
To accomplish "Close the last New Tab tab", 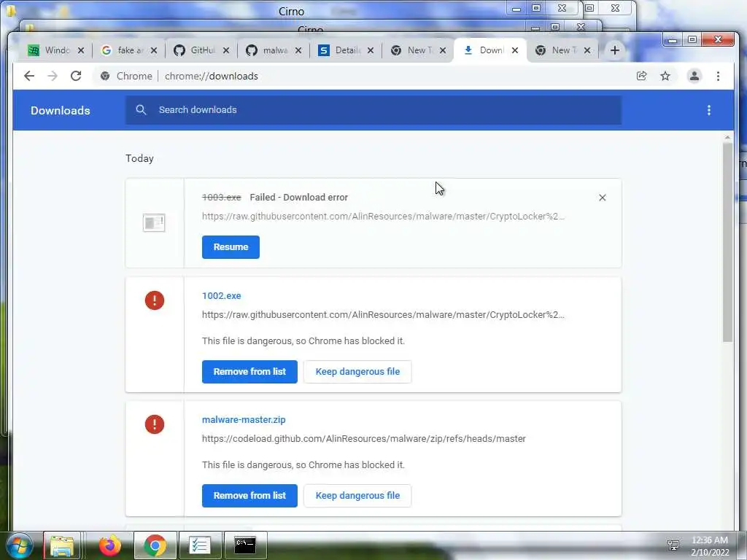I will pyautogui.click(x=587, y=50).
